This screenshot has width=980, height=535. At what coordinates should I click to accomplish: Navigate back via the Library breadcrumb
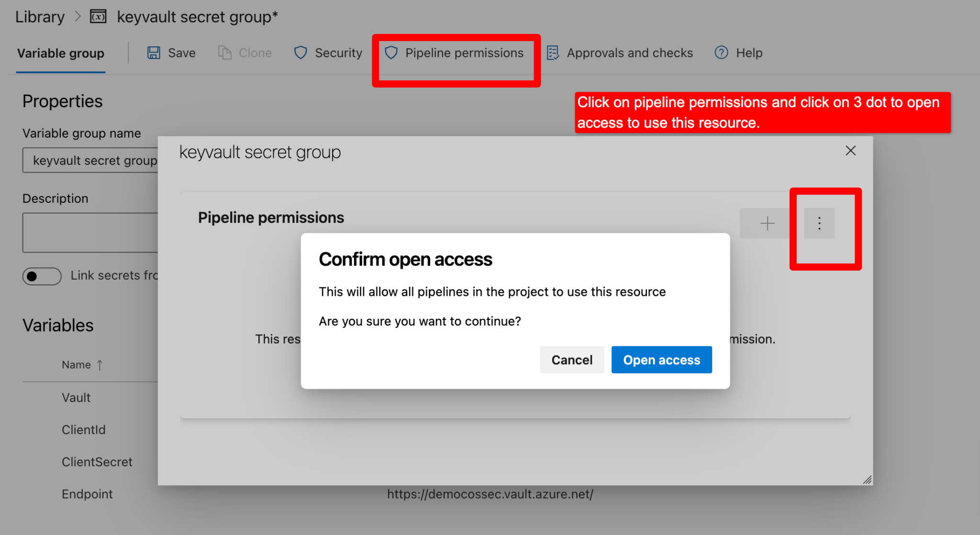(40, 16)
